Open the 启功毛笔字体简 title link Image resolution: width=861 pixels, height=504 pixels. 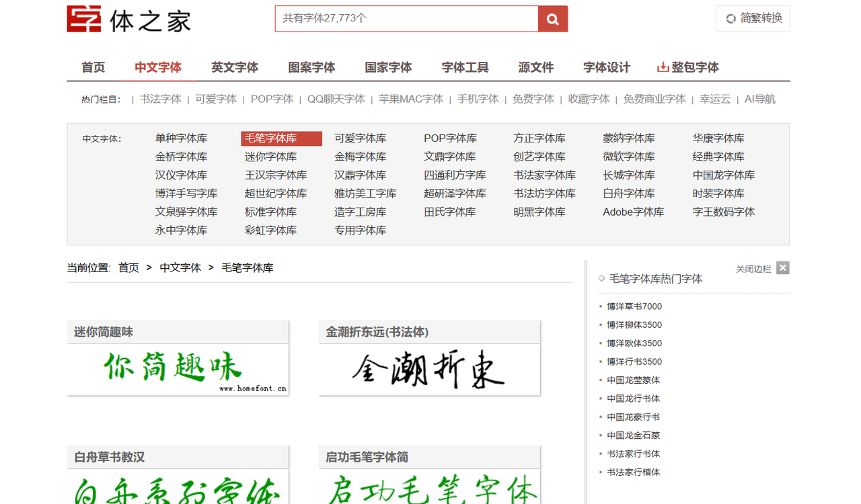[x=367, y=457]
